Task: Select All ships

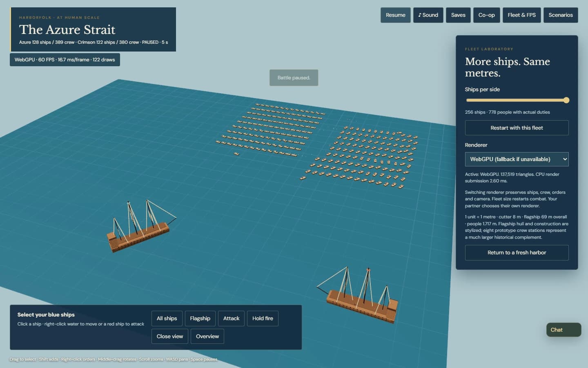Action: (167, 319)
